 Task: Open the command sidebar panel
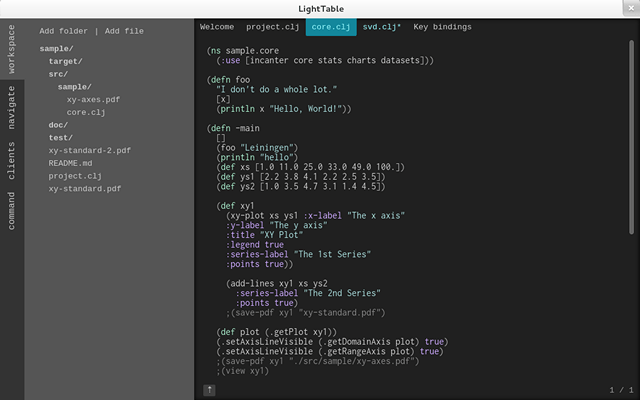pyautogui.click(x=12, y=210)
